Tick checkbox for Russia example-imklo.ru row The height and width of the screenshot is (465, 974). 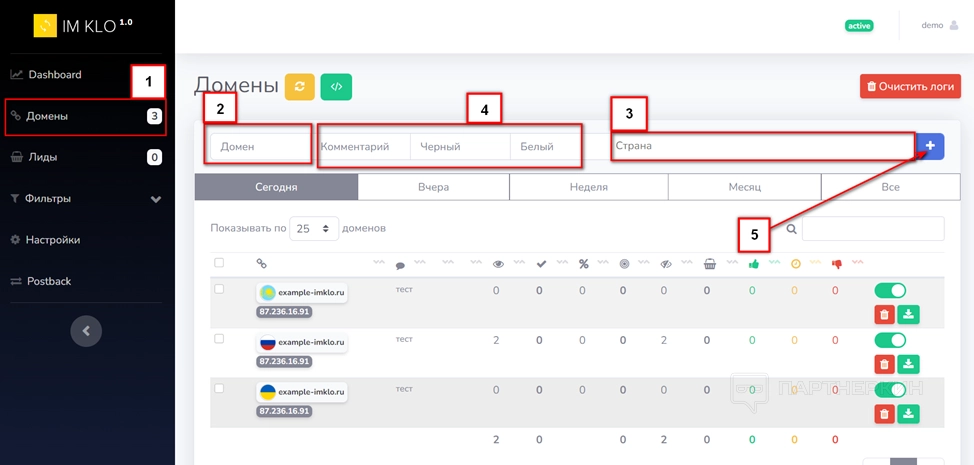(x=219, y=338)
